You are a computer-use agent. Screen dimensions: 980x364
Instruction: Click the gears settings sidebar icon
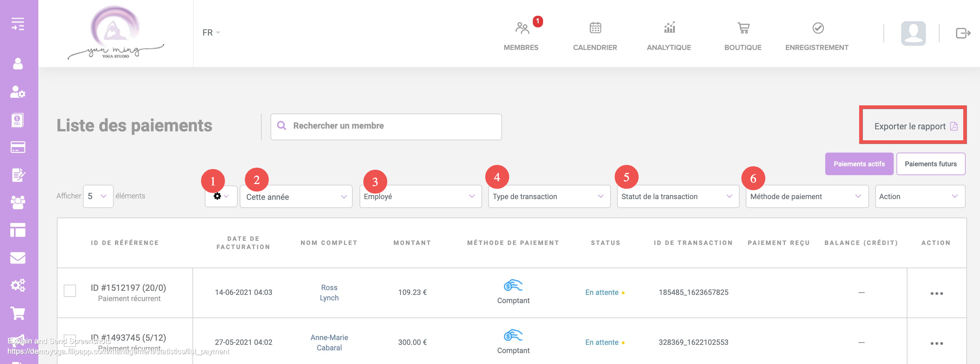(18, 285)
